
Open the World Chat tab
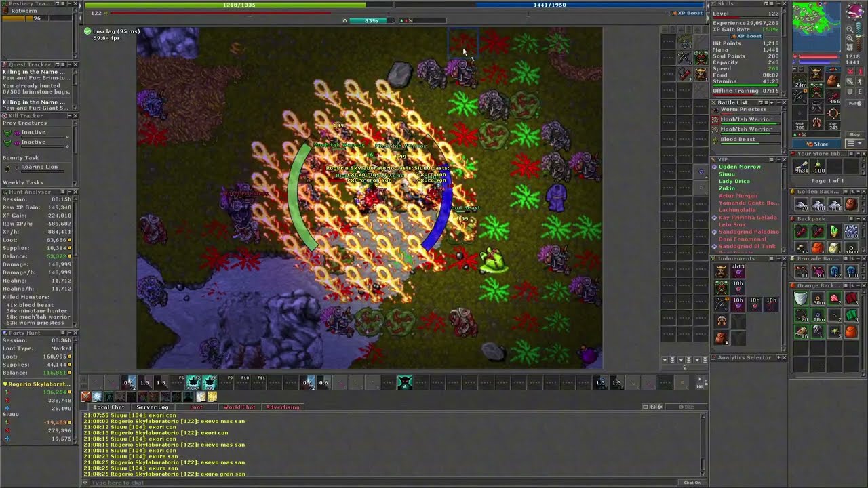click(239, 407)
